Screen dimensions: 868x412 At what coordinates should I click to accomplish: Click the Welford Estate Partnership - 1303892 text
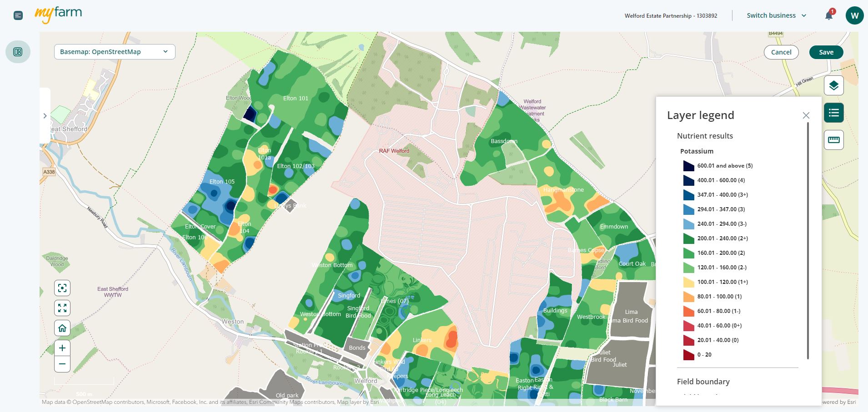(671, 16)
